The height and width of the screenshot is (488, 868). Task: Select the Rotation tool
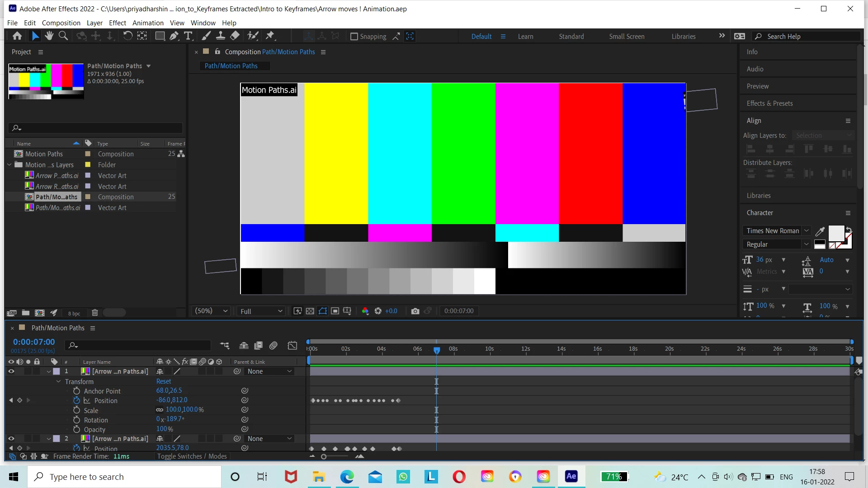pyautogui.click(x=128, y=36)
